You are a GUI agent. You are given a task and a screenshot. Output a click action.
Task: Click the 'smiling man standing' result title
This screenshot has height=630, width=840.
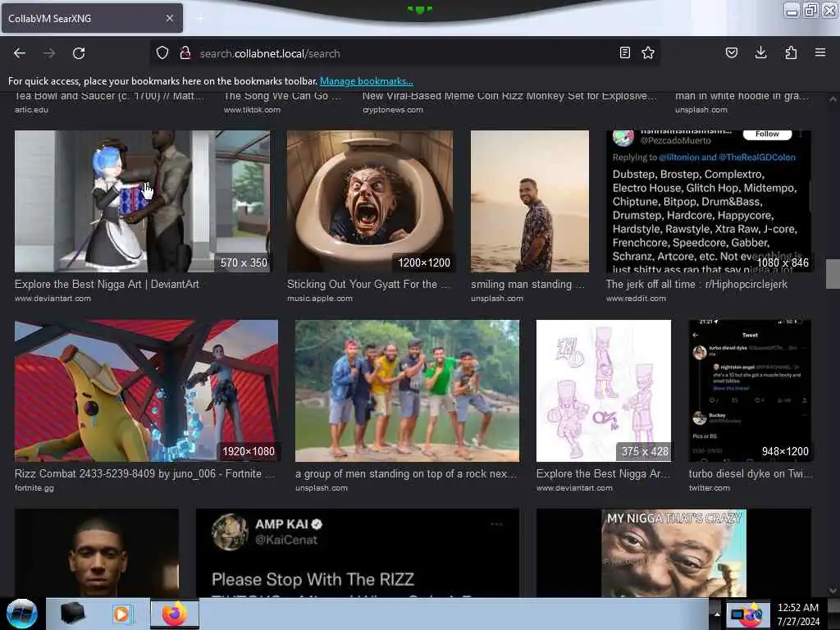tap(527, 284)
